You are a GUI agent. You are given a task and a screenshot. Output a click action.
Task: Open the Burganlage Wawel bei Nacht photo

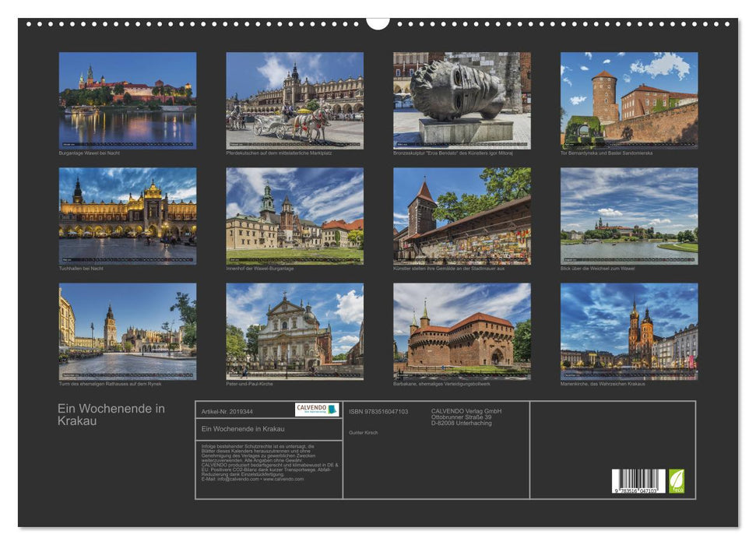pyautogui.click(x=128, y=100)
